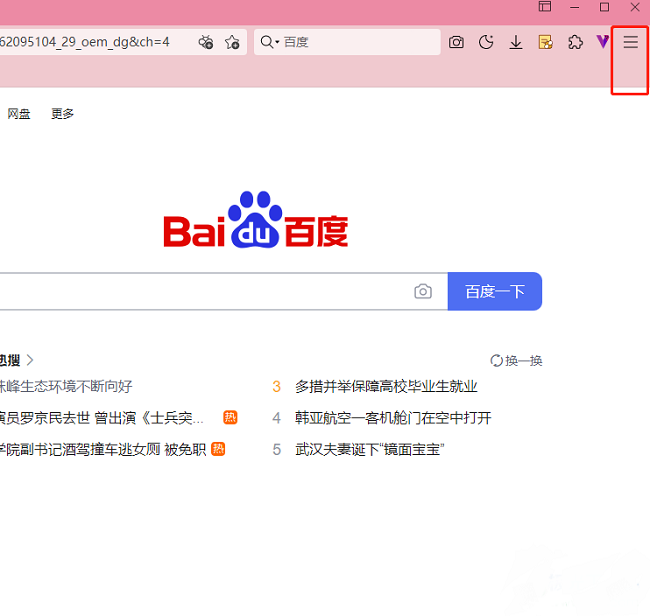Click the icon left of bookmark star
This screenshot has width=650, height=616.
pos(206,42)
